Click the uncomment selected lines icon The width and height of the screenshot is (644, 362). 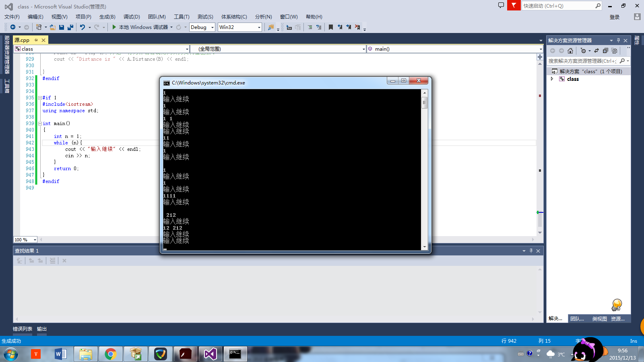coord(319,27)
